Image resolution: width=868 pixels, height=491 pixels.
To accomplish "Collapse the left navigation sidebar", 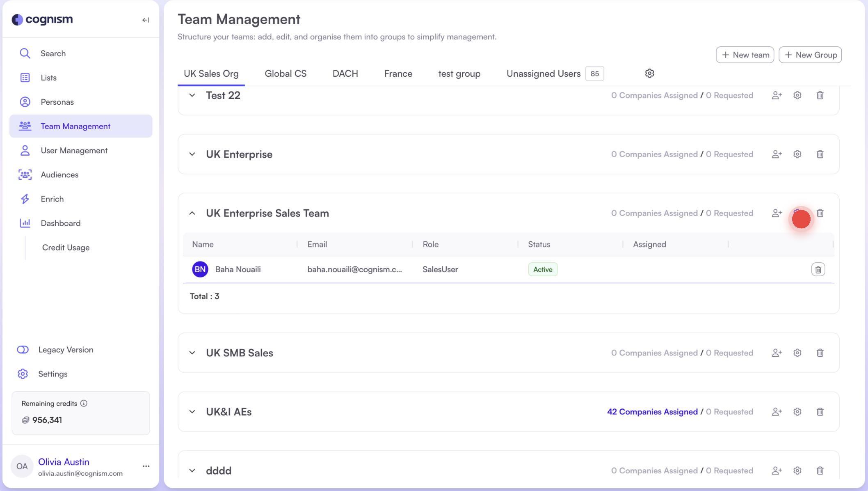I will click(145, 19).
